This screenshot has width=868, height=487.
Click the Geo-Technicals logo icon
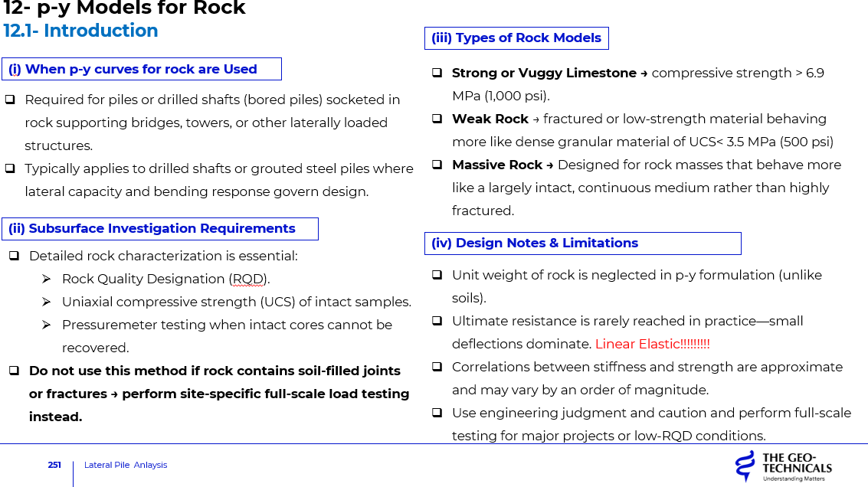(745, 466)
